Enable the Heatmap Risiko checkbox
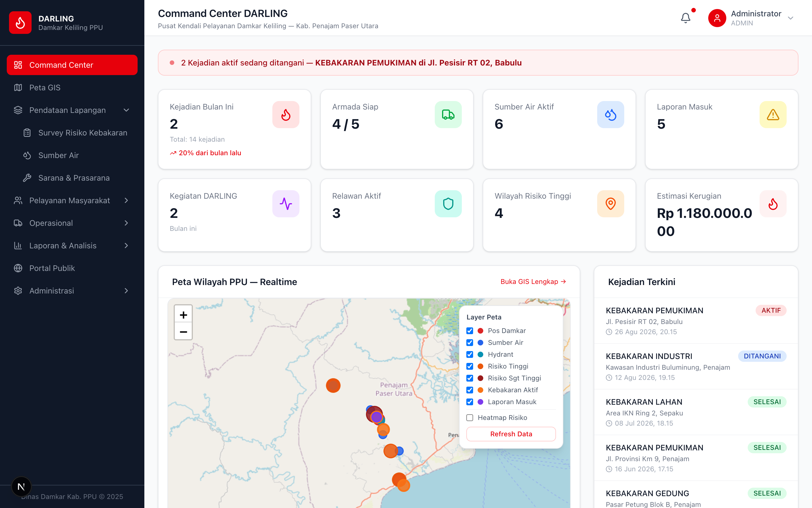This screenshot has width=812, height=508. pos(470,418)
